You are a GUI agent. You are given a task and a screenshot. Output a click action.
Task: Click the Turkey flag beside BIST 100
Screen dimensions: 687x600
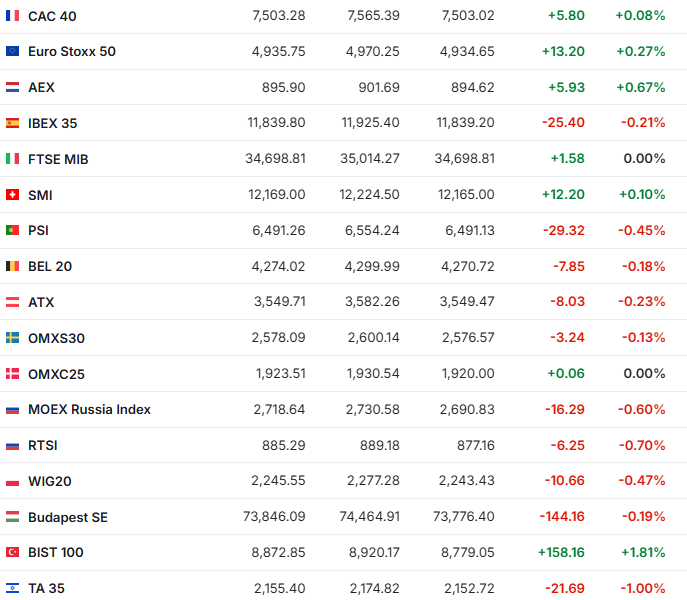(12, 552)
